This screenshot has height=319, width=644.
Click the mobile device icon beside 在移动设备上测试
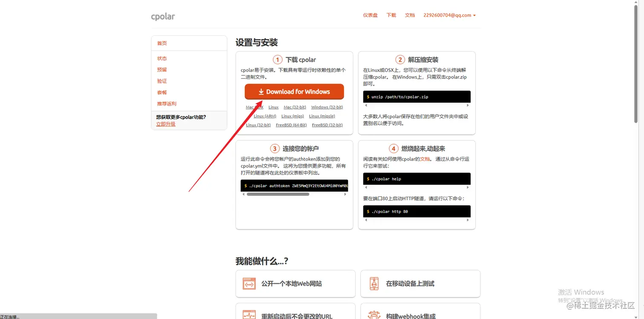(374, 284)
